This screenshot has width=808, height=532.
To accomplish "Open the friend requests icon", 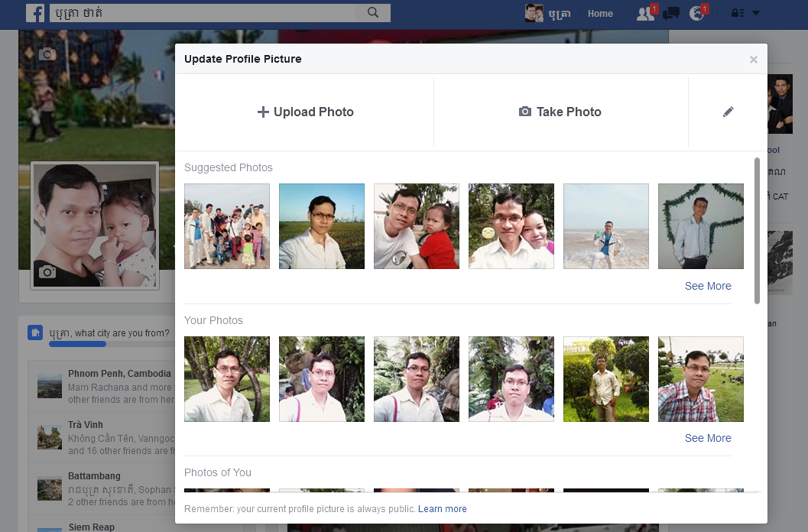I will point(646,13).
